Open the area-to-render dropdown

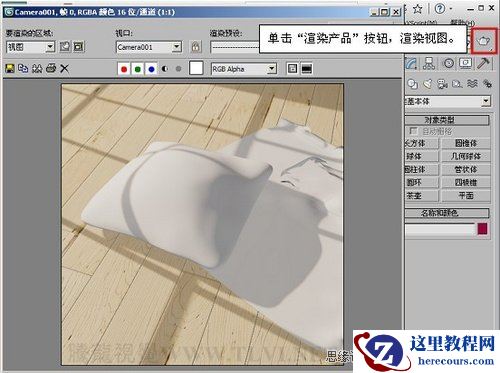[x=31, y=47]
